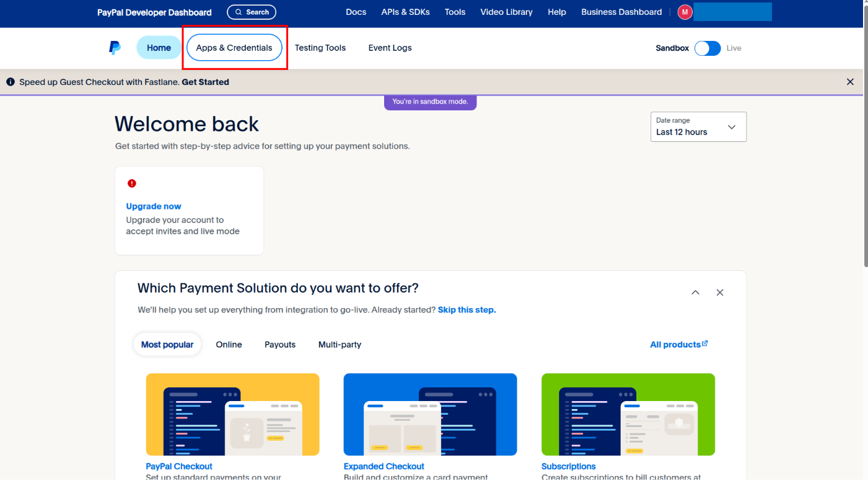The width and height of the screenshot is (868, 481).
Task: Click the Live mode label
Action: 734,48
